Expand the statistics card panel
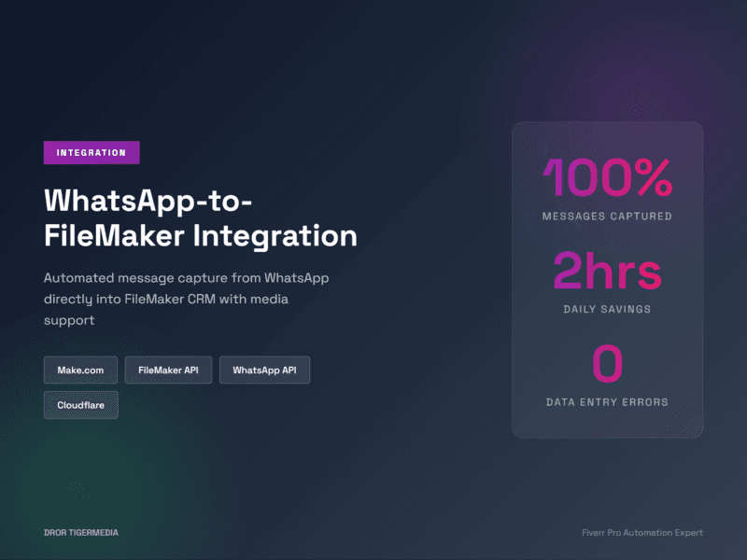The width and height of the screenshot is (747, 560). coord(607,280)
